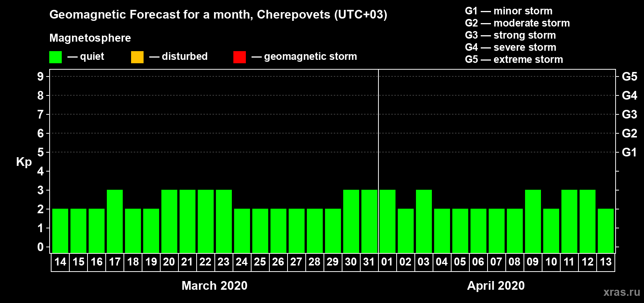Click the orange disturbed legend swatch
644x303 pixels.
137,57
